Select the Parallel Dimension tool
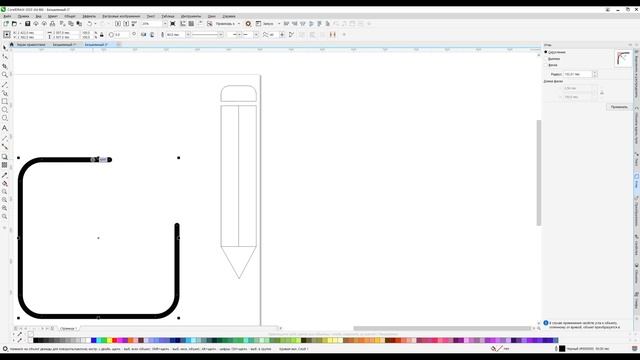 tap(4, 138)
